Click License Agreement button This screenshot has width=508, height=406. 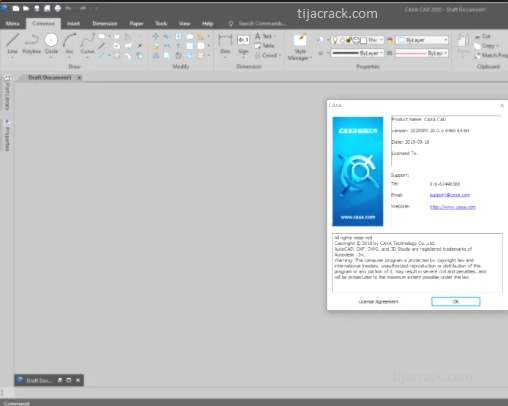pos(378,301)
